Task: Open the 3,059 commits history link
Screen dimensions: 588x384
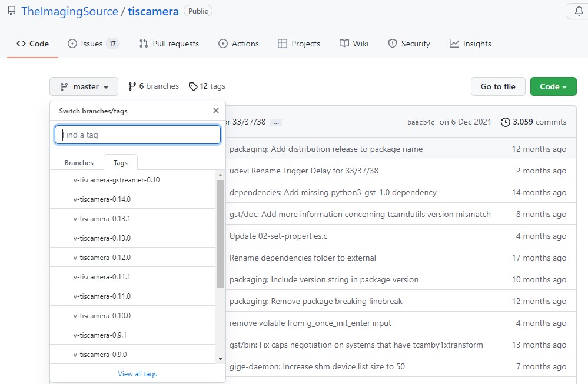Action: pos(534,122)
